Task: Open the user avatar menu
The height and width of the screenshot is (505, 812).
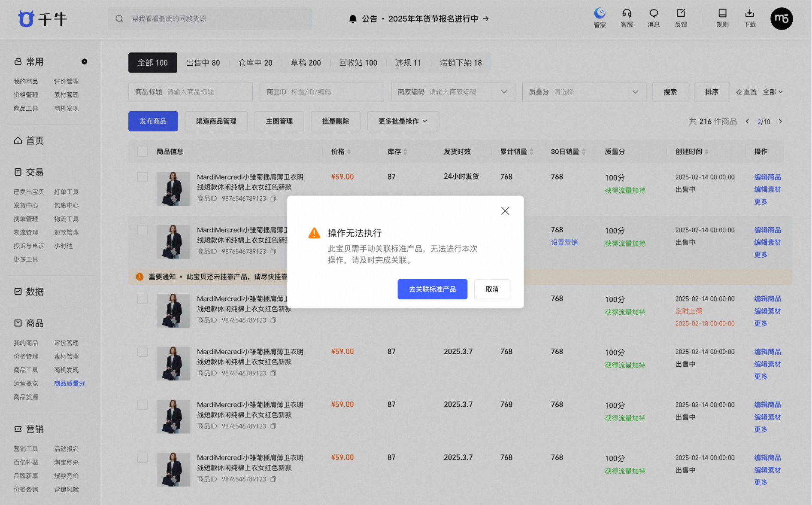Action: (782, 19)
